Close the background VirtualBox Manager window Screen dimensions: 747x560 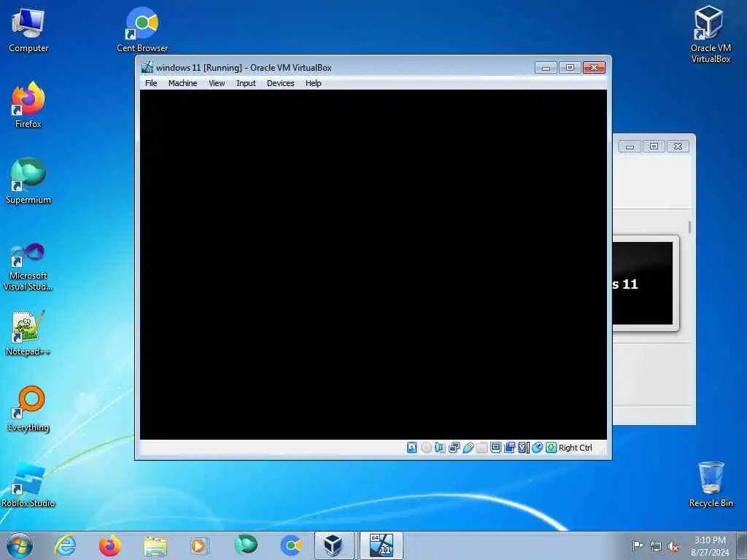pyautogui.click(x=678, y=147)
